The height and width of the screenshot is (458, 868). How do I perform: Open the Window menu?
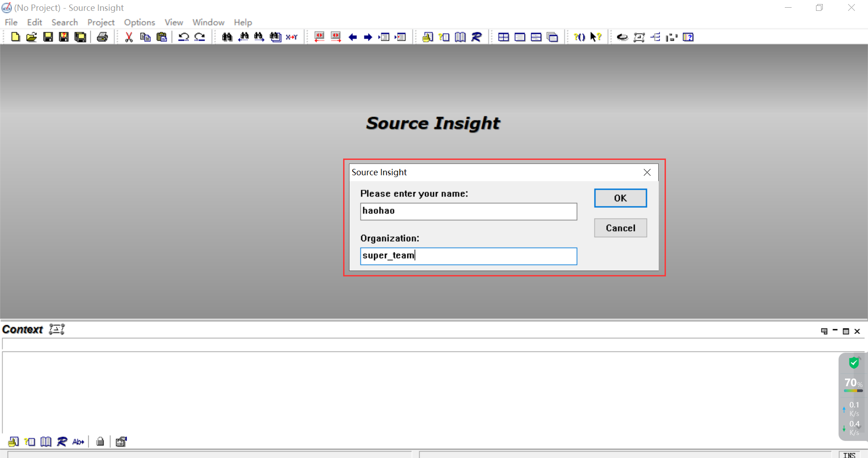[208, 22]
